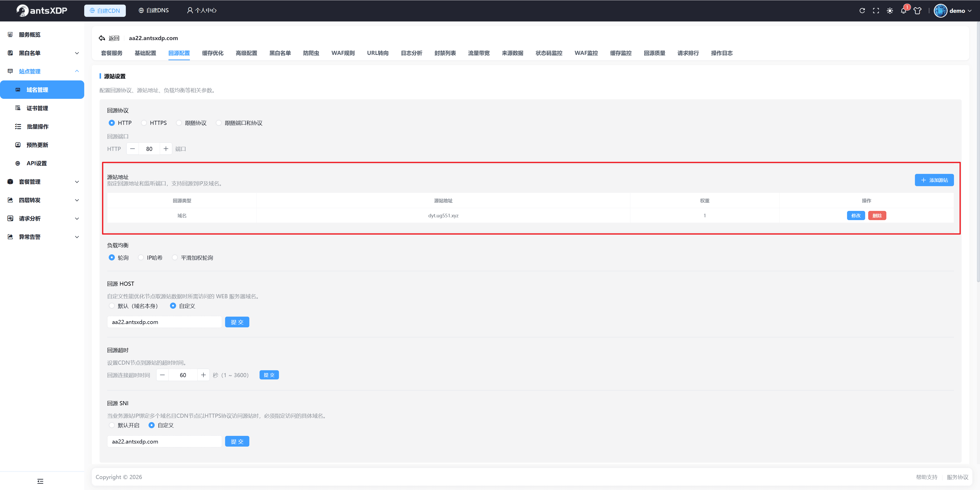
Task: Open 自建DNS in top navigation
Action: 154,11
